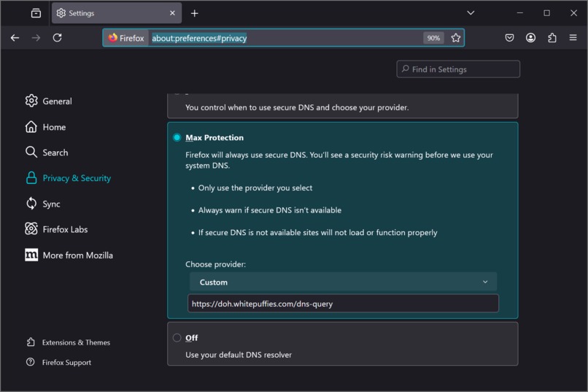Open the Search settings category
588x392 pixels.
click(47, 153)
